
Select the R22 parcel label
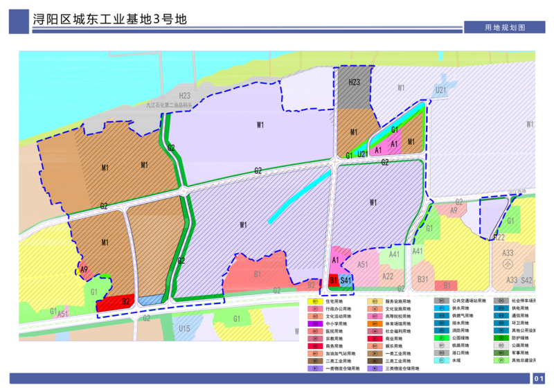(x=499, y=238)
